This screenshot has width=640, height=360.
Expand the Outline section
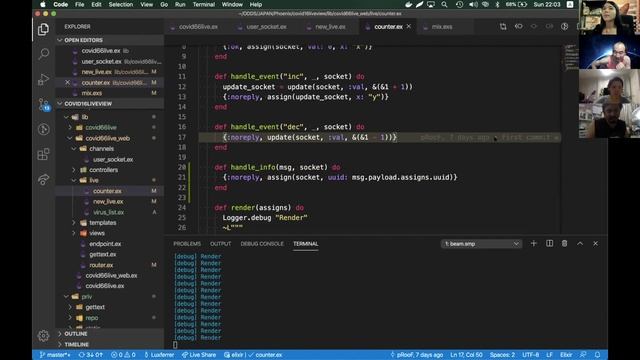coord(110,334)
